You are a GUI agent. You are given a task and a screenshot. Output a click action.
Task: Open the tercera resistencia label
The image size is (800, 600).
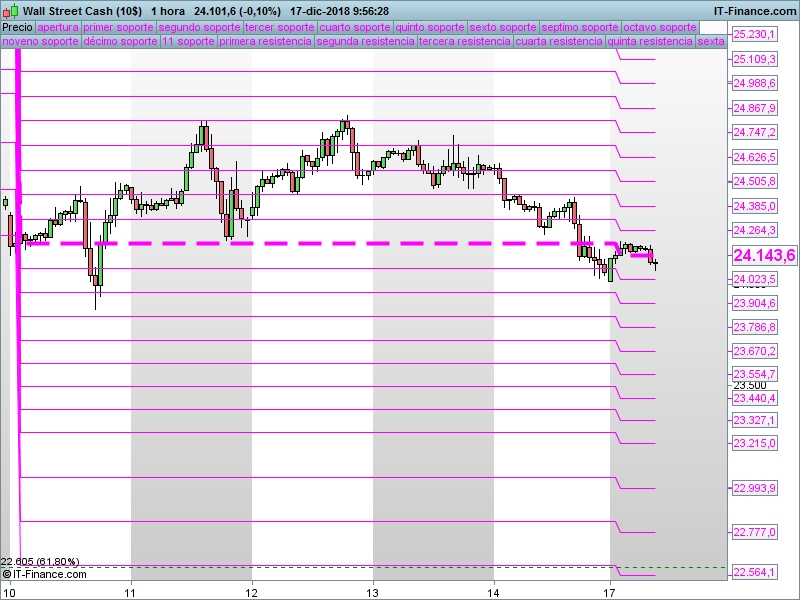(465, 41)
